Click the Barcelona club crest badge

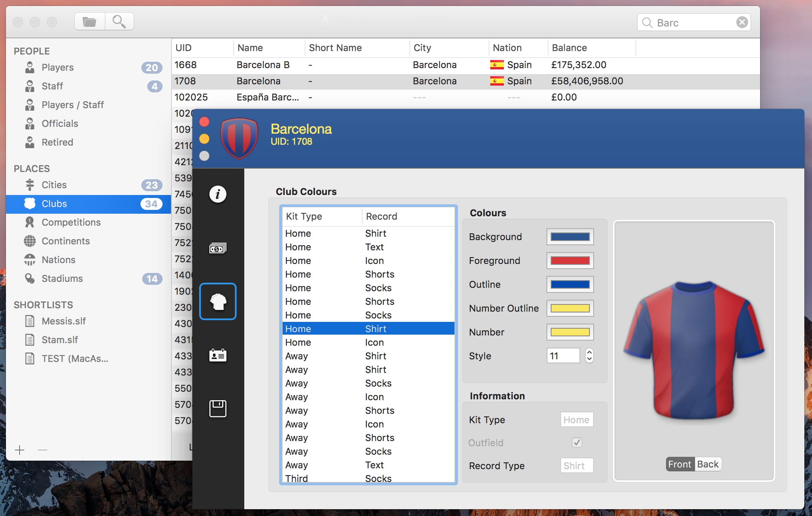pyautogui.click(x=239, y=138)
